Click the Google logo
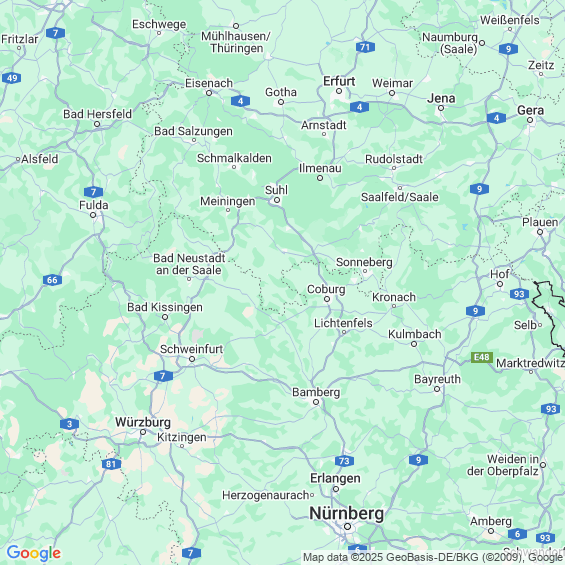The width and height of the screenshot is (565, 565). click(x=34, y=553)
